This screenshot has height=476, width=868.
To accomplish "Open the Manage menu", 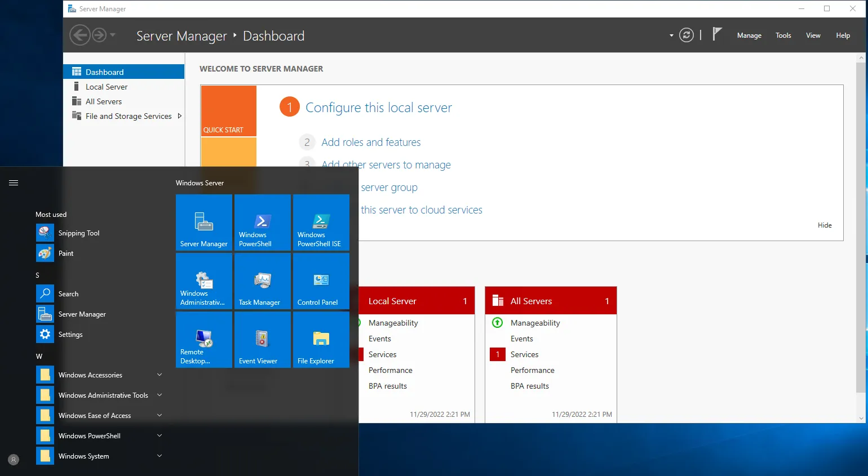I will (x=749, y=35).
